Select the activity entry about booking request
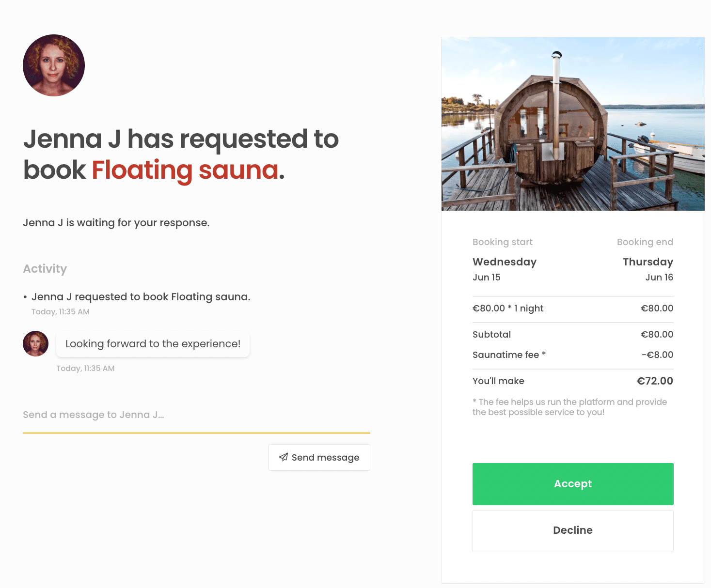This screenshot has width=711, height=588. pyautogui.click(x=141, y=297)
